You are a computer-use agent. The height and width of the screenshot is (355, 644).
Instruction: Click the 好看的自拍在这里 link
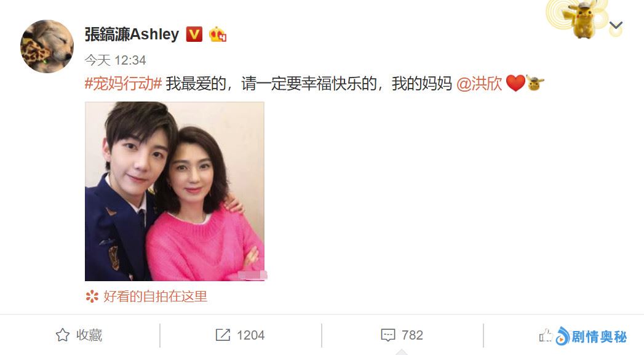[155, 297]
